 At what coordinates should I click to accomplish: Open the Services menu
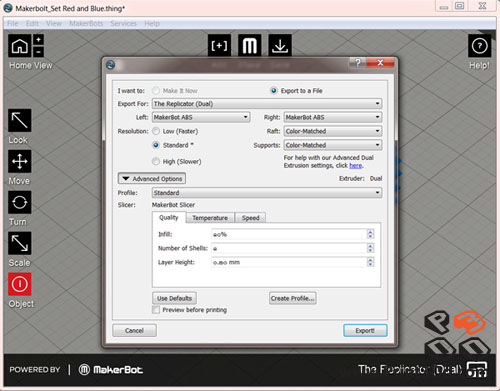pos(123,23)
